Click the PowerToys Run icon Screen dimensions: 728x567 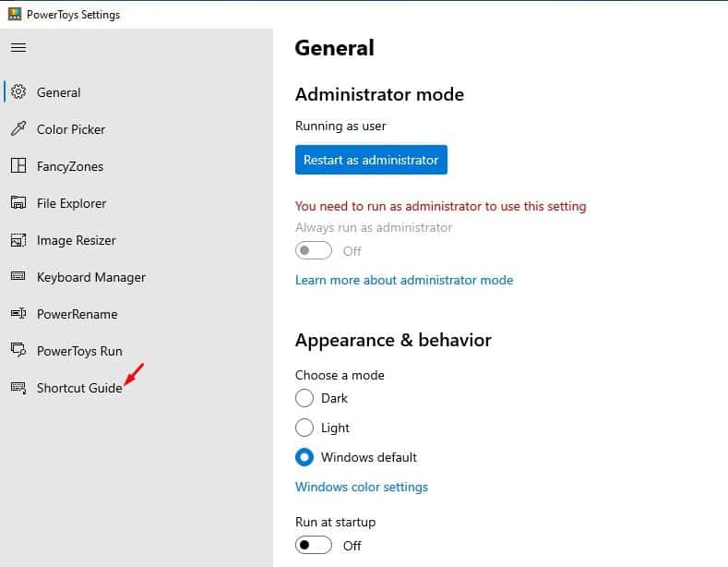point(18,350)
